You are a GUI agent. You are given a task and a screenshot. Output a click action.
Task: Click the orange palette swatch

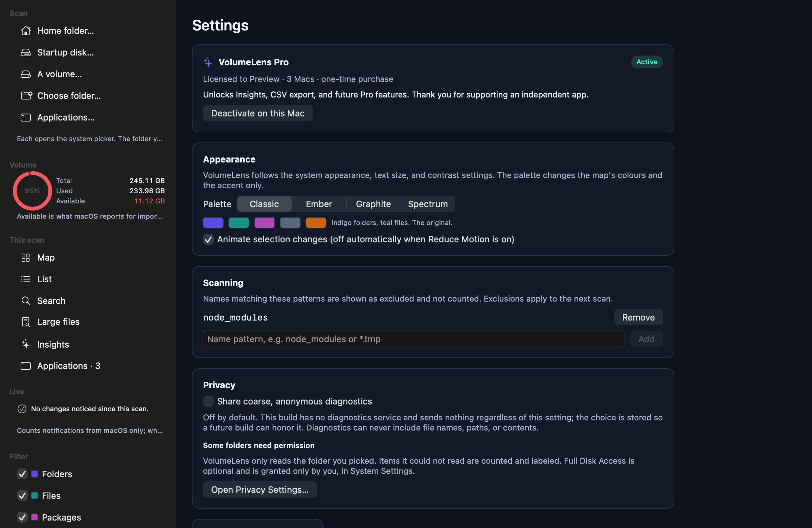click(x=316, y=222)
